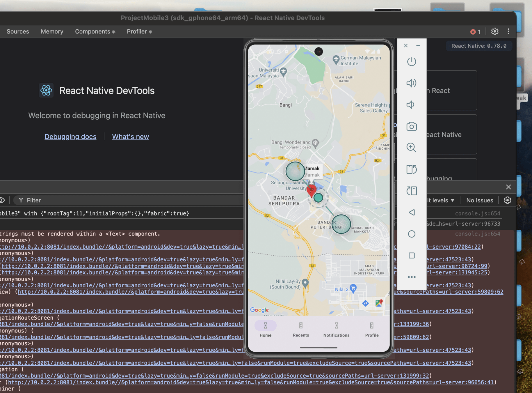The width and height of the screenshot is (532, 393).
Task: Open the Components tab
Action: 95,31
